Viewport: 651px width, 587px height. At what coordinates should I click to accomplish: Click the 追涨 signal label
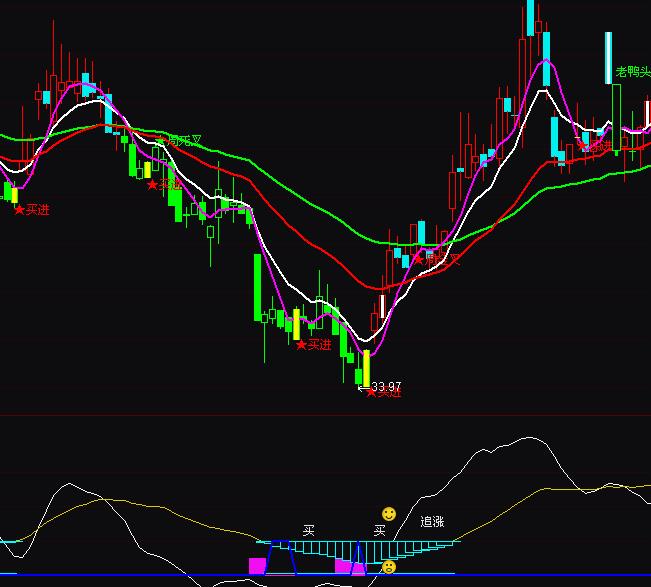(432, 522)
